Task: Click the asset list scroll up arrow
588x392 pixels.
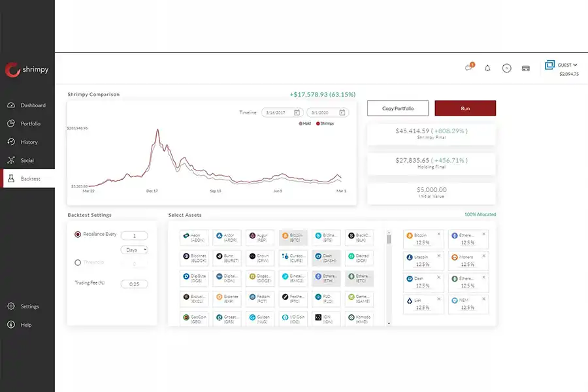Action: point(389,232)
